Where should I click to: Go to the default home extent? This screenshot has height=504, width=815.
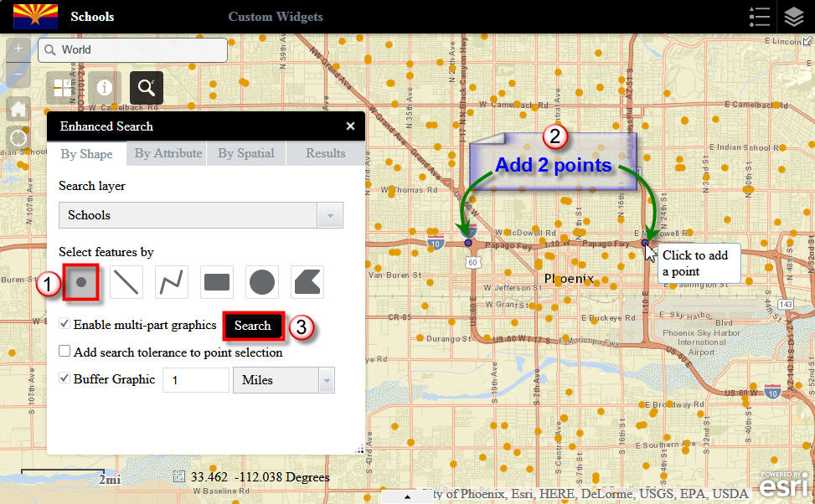coord(18,109)
